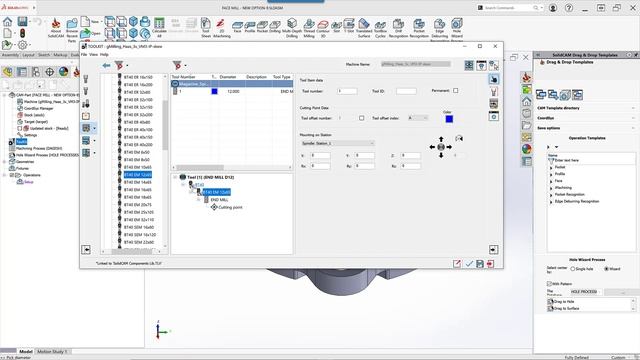
Task: Click the blue Color swatch
Action: [x=449, y=119]
